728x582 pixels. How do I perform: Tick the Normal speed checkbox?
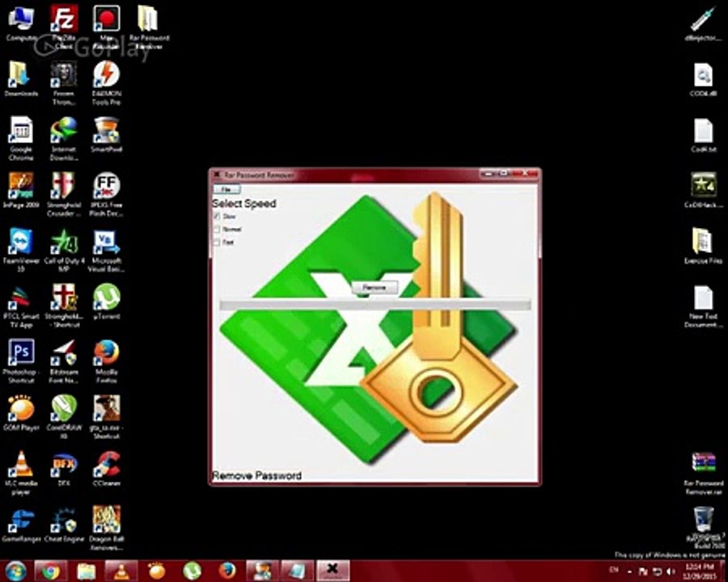click(x=217, y=230)
